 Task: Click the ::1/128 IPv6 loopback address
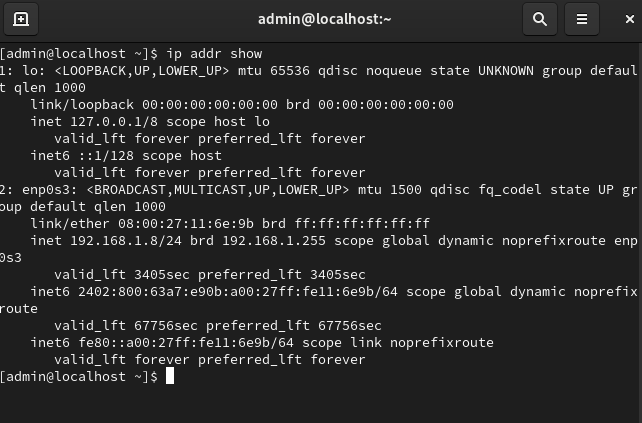point(106,156)
